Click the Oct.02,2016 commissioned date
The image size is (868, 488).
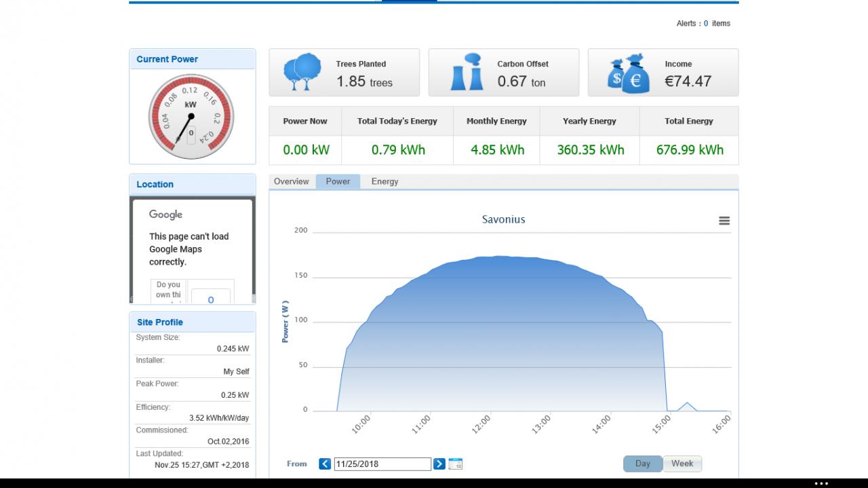click(228, 442)
